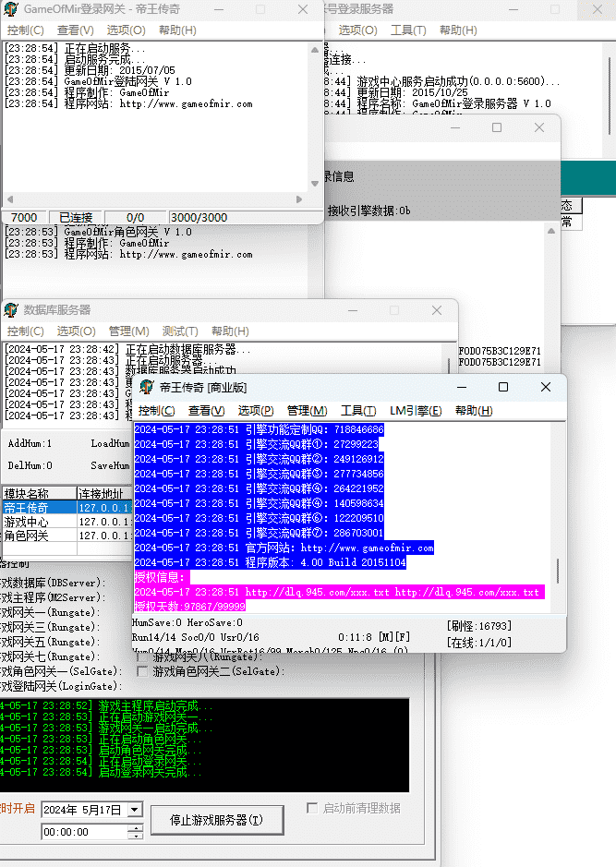Screen dimensions: 616x867
Task: Open 选项(P) menu in 帝王传奇 商业版 window
Action: (256, 411)
